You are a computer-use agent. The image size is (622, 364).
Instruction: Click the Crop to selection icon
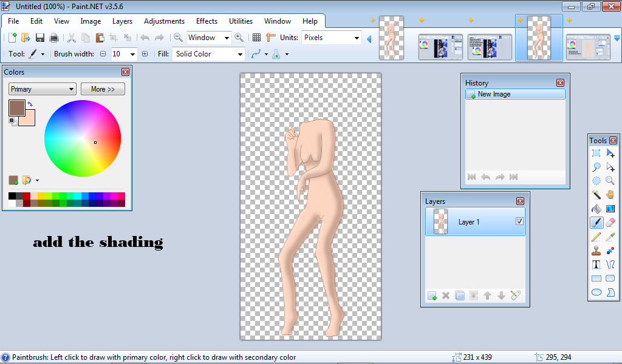point(114,38)
